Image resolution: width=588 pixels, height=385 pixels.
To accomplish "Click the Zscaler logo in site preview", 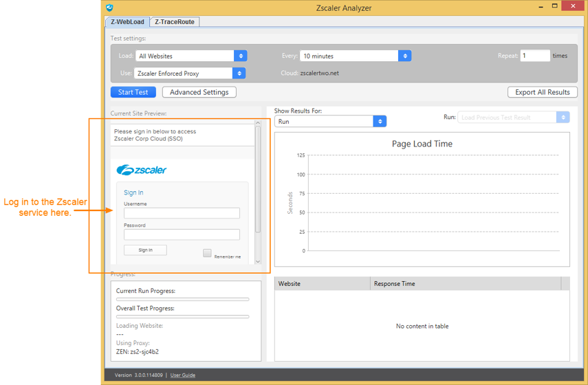I will (x=142, y=170).
